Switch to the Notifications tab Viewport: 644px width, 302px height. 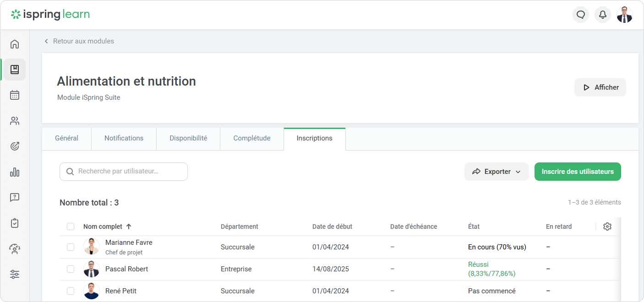tap(124, 138)
